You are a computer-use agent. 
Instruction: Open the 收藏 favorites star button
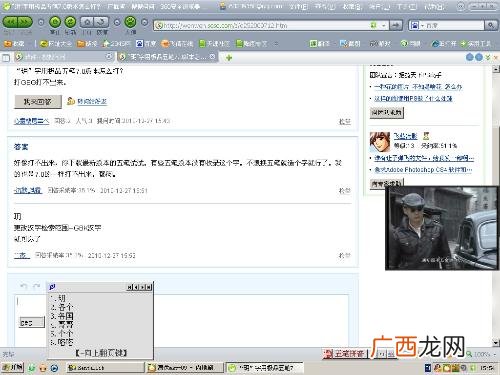point(14,43)
